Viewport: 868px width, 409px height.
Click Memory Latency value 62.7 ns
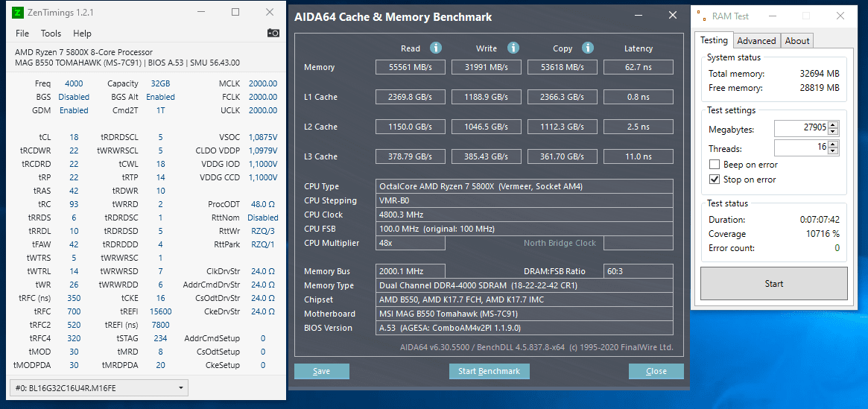(639, 68)
